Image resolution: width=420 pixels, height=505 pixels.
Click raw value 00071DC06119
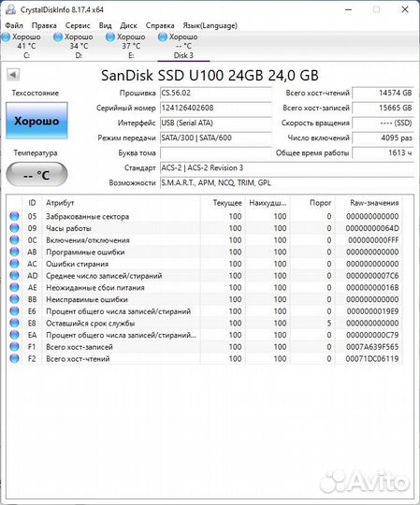point(372,359)
